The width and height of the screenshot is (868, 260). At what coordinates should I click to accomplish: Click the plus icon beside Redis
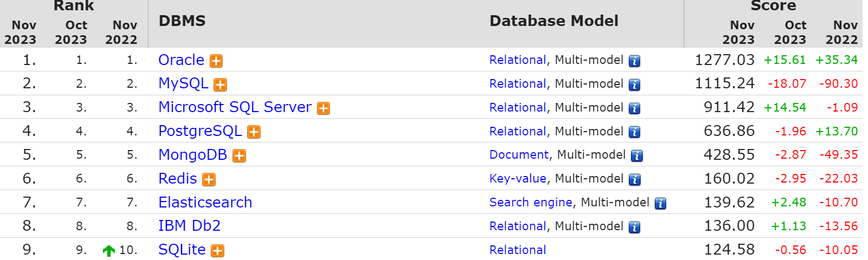[209, 180]
